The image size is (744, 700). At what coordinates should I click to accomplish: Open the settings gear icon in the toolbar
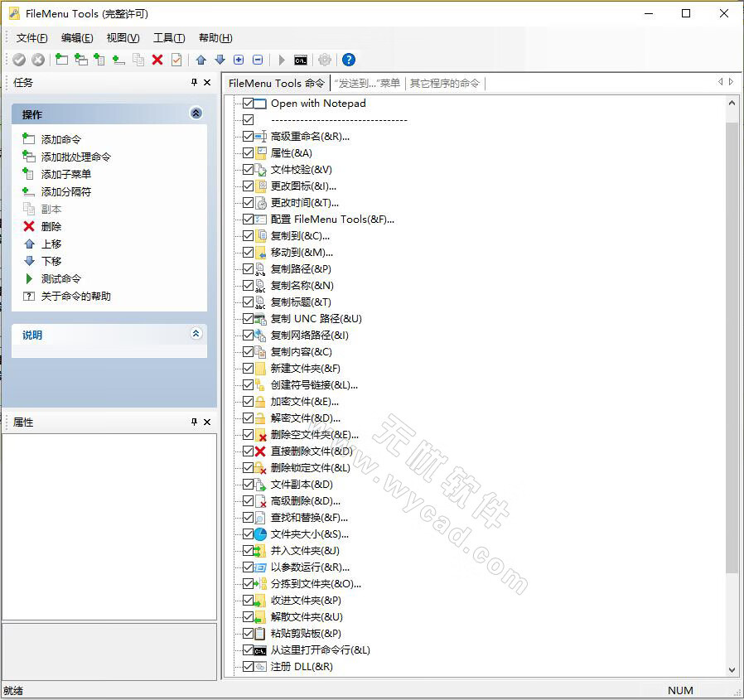[x=325, y=59]
